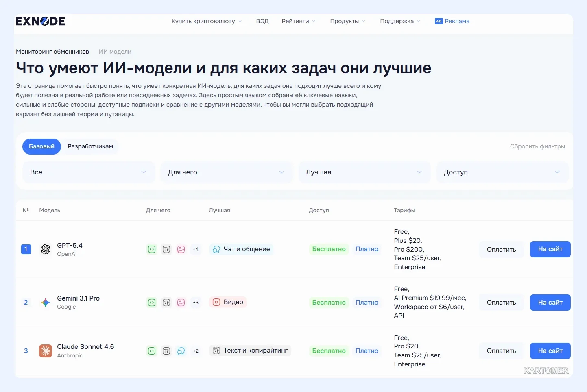This screenshot has width=587, height=392.
Task: Click the Доступ column header in table
Action: (x=319, y=210)
